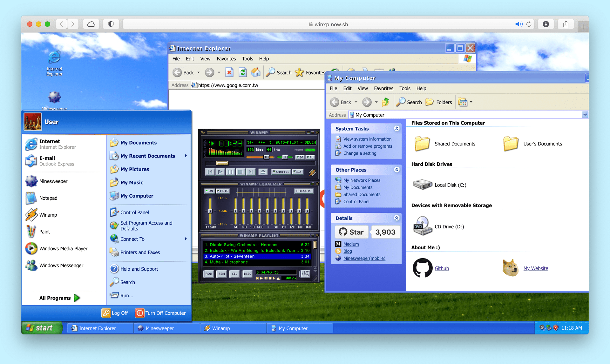
Task: Click Paint in the Start menu
Action: point(44,232)
